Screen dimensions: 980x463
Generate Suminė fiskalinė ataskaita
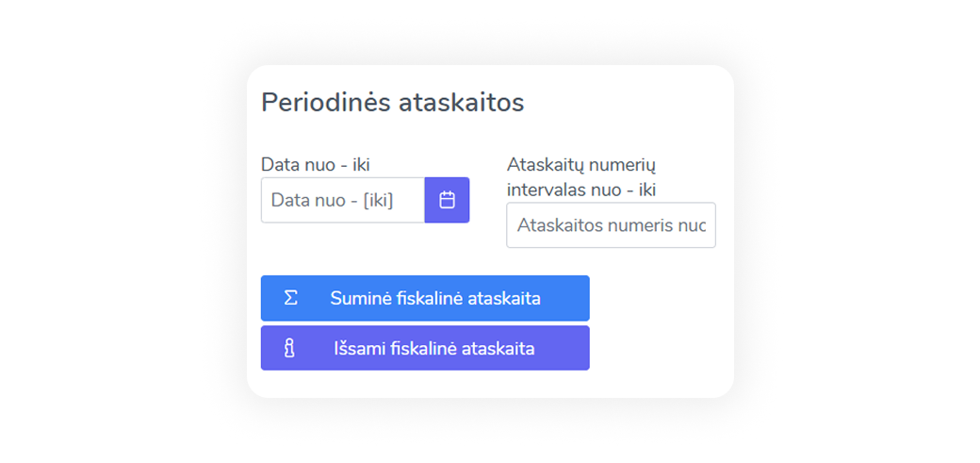425,298
